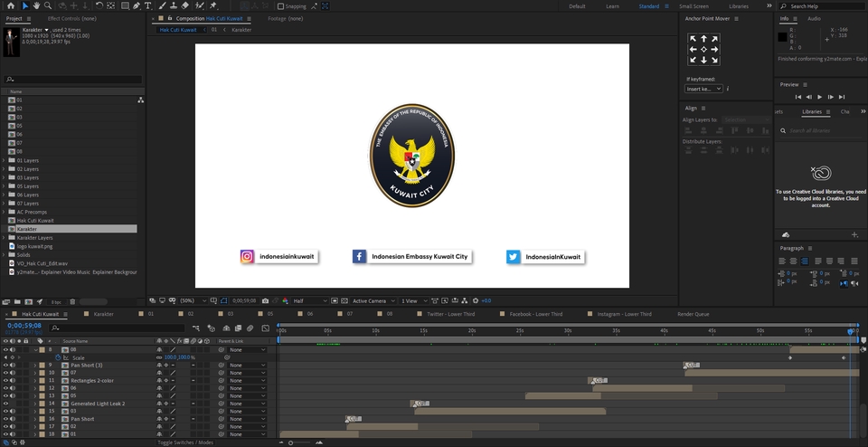Move anchor point to bottom-right arrow

tap(714, 60)
